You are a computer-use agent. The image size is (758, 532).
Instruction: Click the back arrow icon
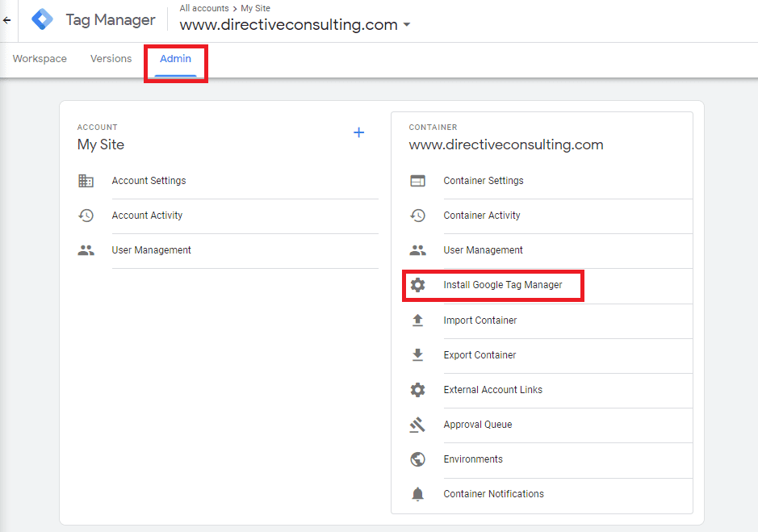[x=6, y=20]
